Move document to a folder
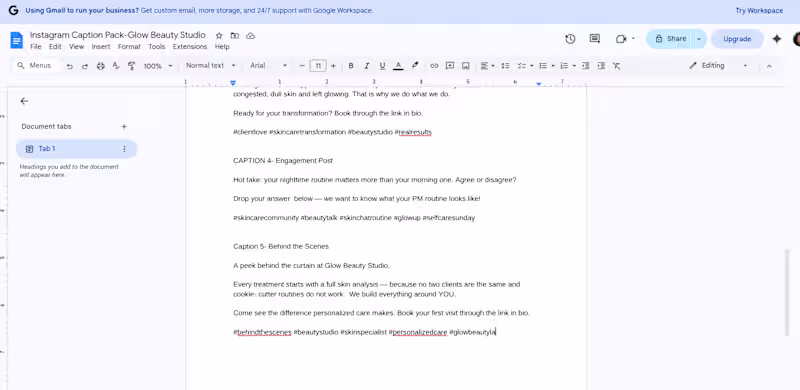This screenshot has width=800, height=390. tap(235, 36)
